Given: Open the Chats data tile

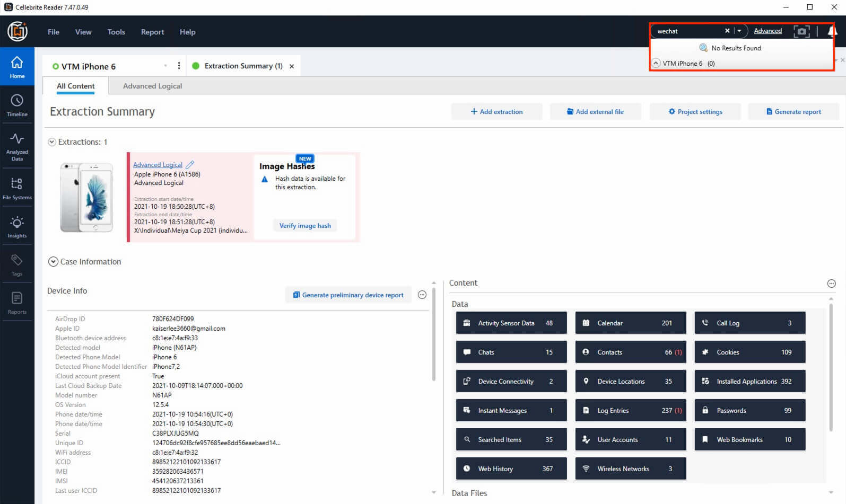Looking at the screenshot, I should tap(511, 352).
